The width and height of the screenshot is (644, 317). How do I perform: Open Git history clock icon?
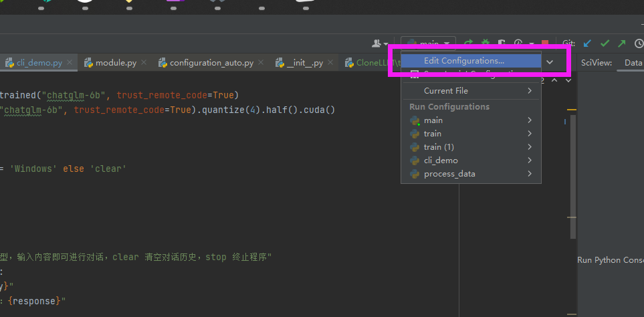(x=639, y=43)
